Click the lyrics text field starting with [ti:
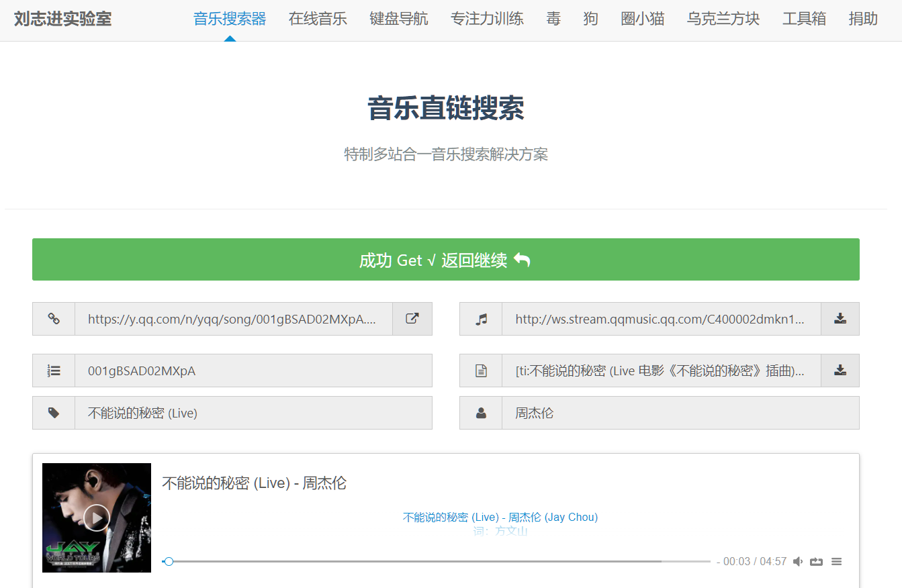 click(662, 371)
